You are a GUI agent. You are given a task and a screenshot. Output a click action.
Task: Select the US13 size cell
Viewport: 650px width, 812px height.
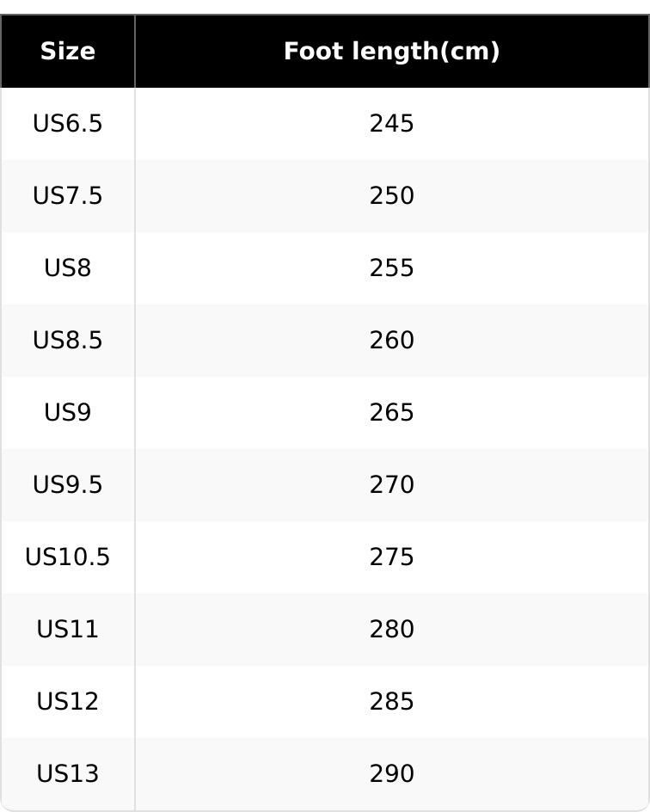pos(67,774)
